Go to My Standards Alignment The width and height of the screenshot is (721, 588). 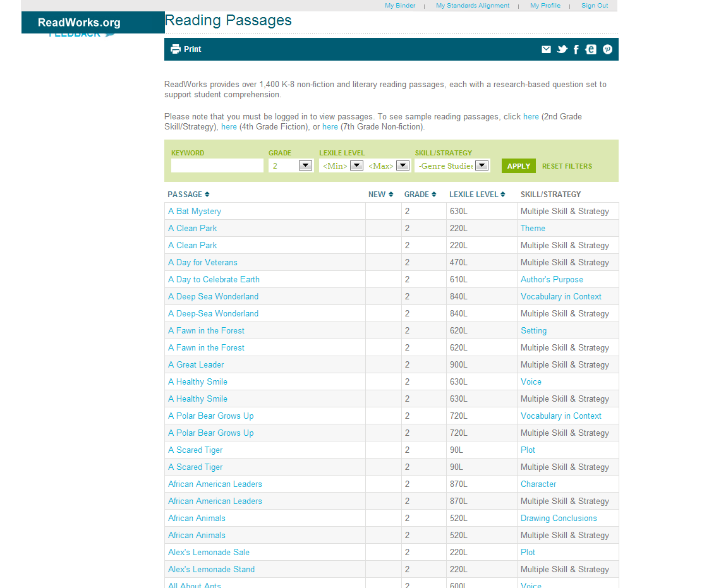tap(473, 5)
